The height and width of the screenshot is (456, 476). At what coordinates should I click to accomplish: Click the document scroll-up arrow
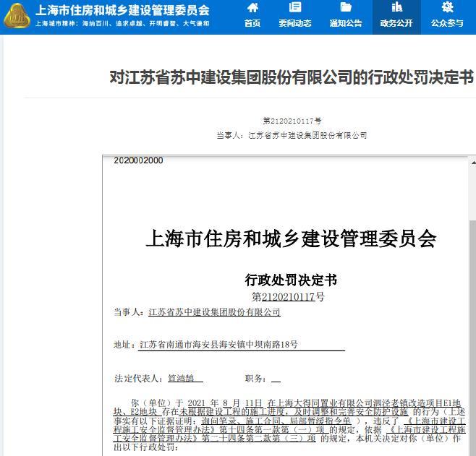pos(473,163)
